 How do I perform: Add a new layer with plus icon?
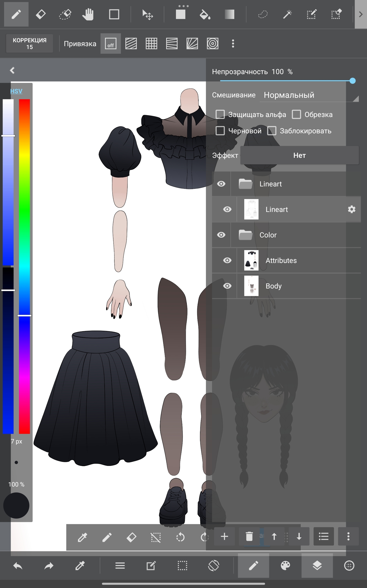[225, 536]
